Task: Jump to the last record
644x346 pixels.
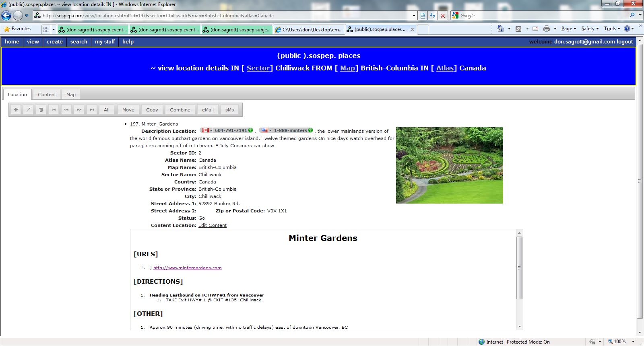Action: pos(92,110)
